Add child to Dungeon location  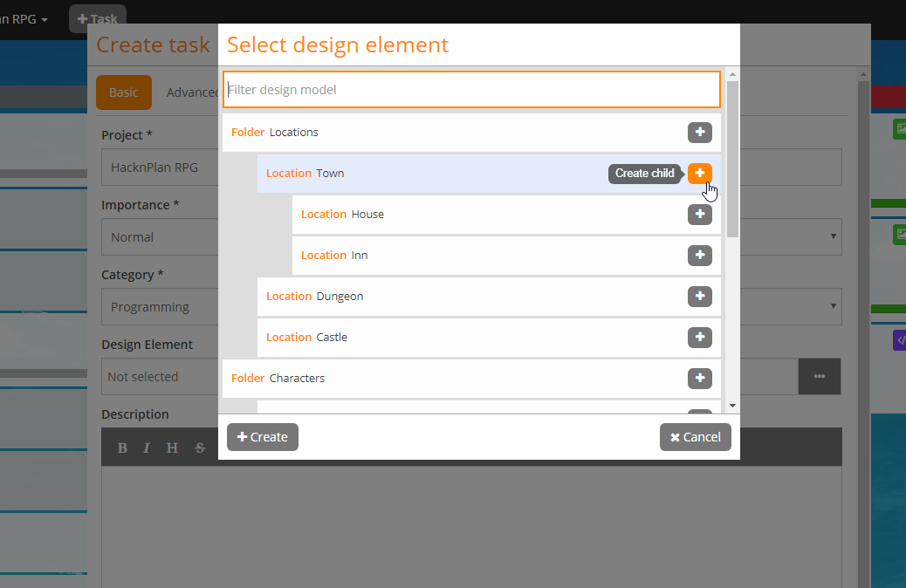[x=699, y=297]
